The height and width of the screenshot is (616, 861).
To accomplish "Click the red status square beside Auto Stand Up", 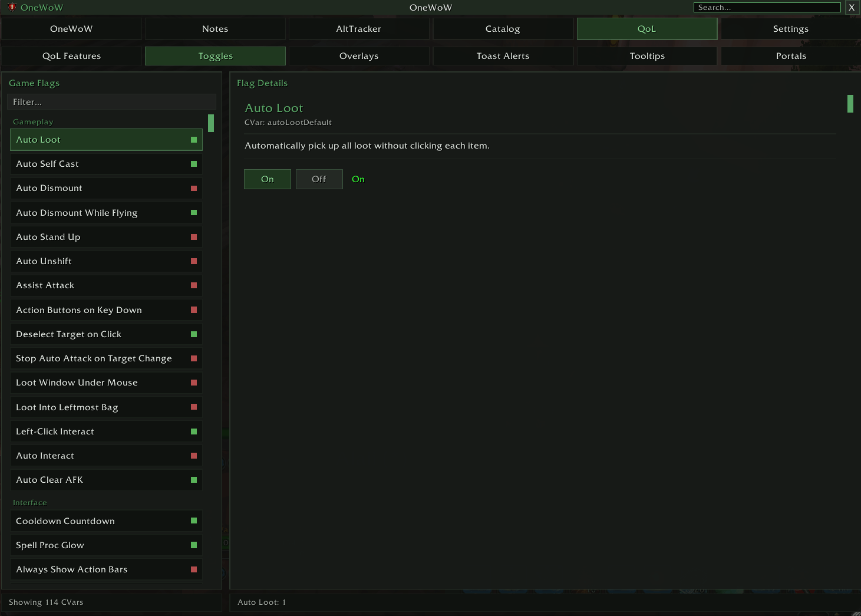I will (194, 237).
